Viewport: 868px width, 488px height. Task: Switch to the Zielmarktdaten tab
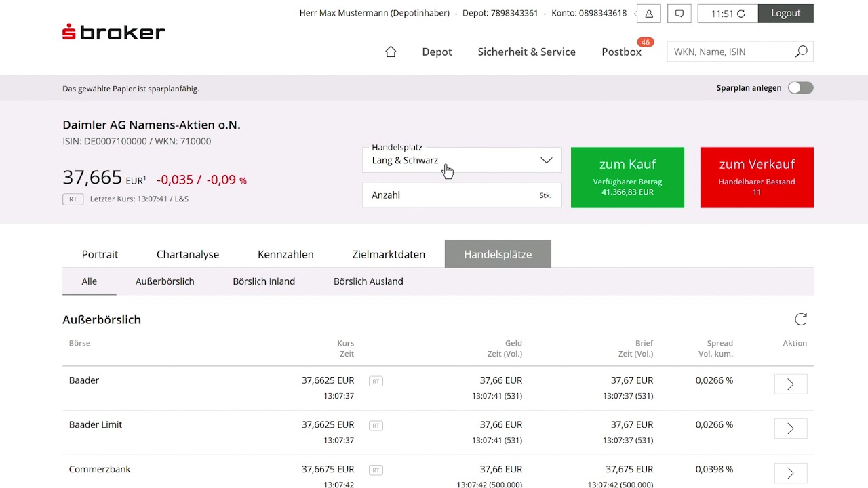[x=389, y=254]
